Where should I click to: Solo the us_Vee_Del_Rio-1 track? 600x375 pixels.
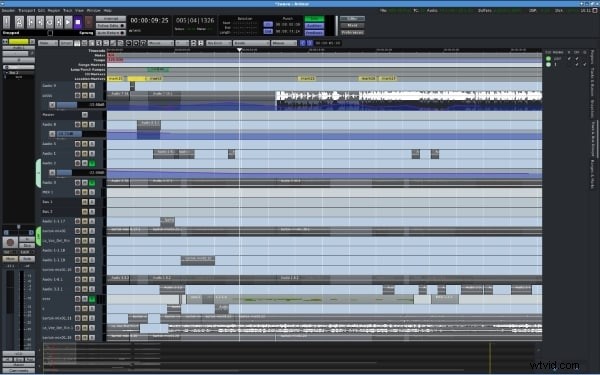click(92, 328)
